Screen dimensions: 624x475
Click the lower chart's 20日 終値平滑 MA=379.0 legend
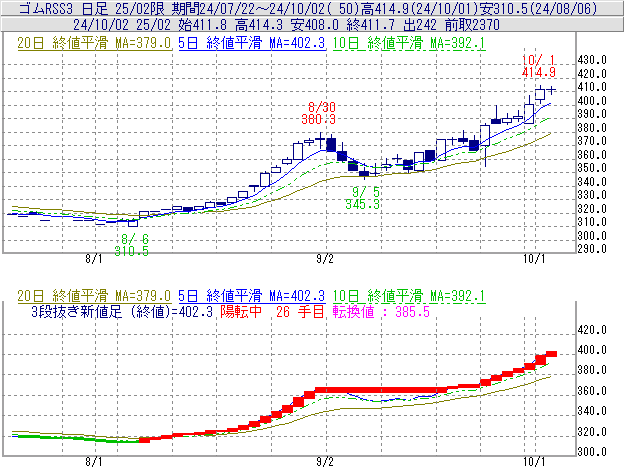tap(94, 296)
